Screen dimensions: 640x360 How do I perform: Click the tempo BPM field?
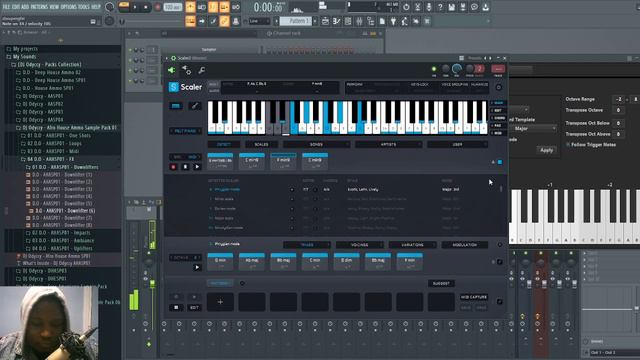pos(173,7)
